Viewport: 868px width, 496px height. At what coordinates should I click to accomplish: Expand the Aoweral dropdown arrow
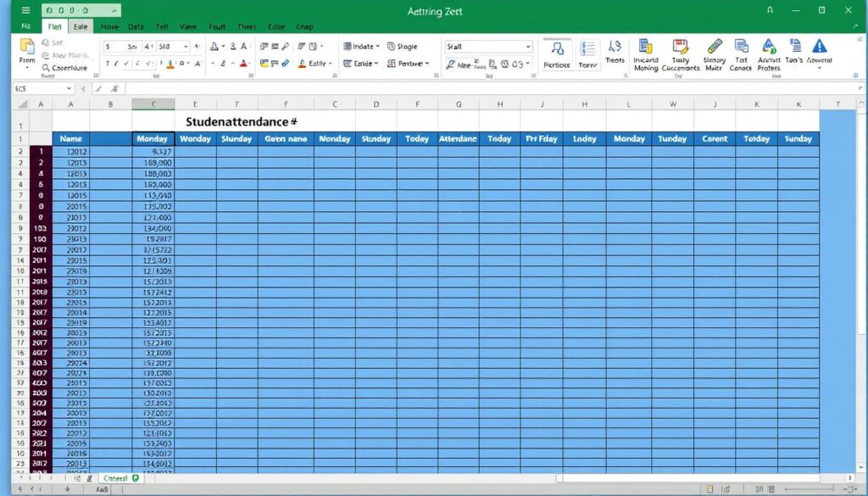click(820, 68)
